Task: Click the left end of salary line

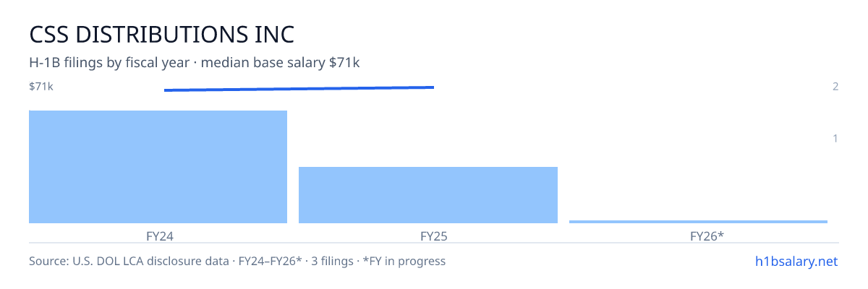Action: pyautogui.click(x=166, y=90)
